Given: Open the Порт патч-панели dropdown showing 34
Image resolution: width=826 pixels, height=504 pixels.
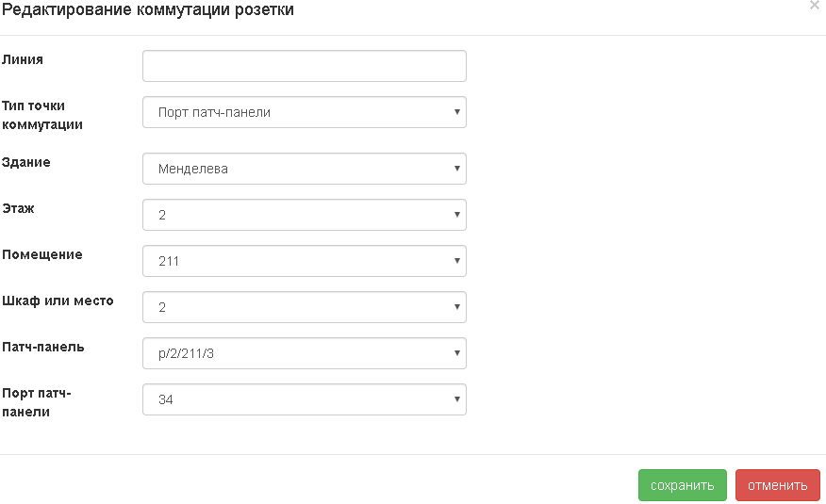Looking at the screenshot, I should (304, 399).
